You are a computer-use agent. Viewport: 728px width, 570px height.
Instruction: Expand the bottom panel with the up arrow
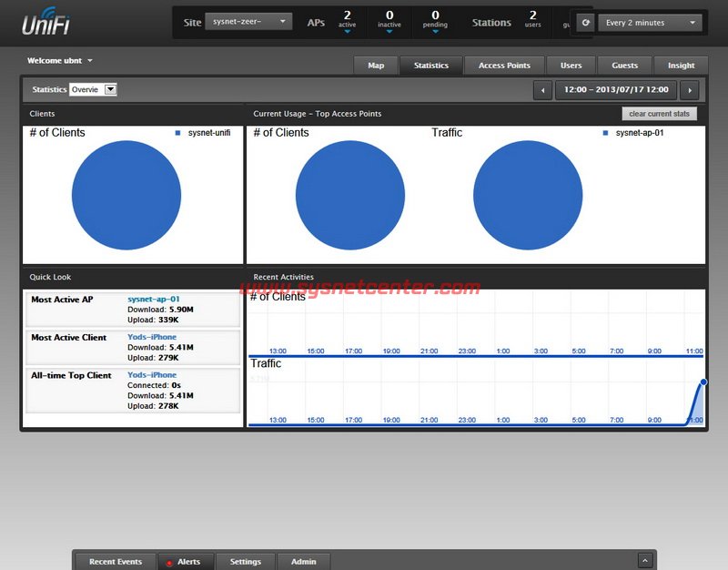[645, 562]
